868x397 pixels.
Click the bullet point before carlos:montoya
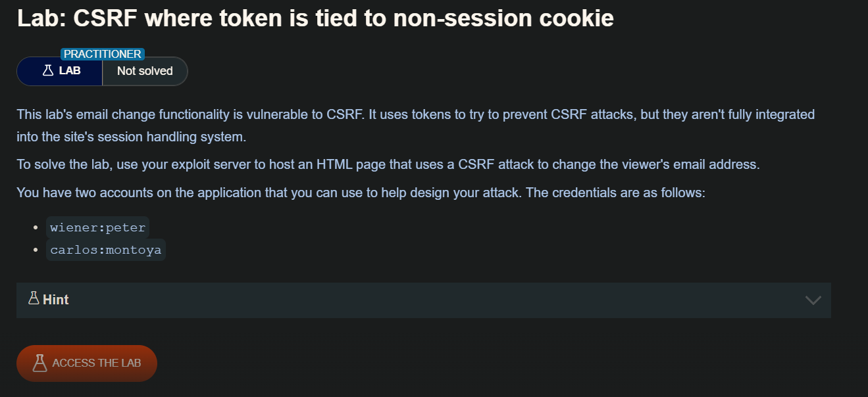pyautogui.click(x=35, y=250)
